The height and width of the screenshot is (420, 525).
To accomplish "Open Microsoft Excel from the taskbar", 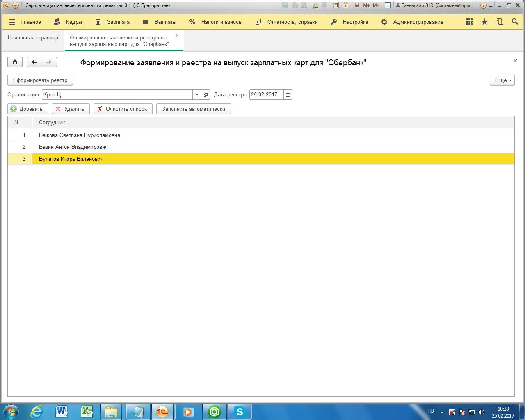I will click(87, 411).
